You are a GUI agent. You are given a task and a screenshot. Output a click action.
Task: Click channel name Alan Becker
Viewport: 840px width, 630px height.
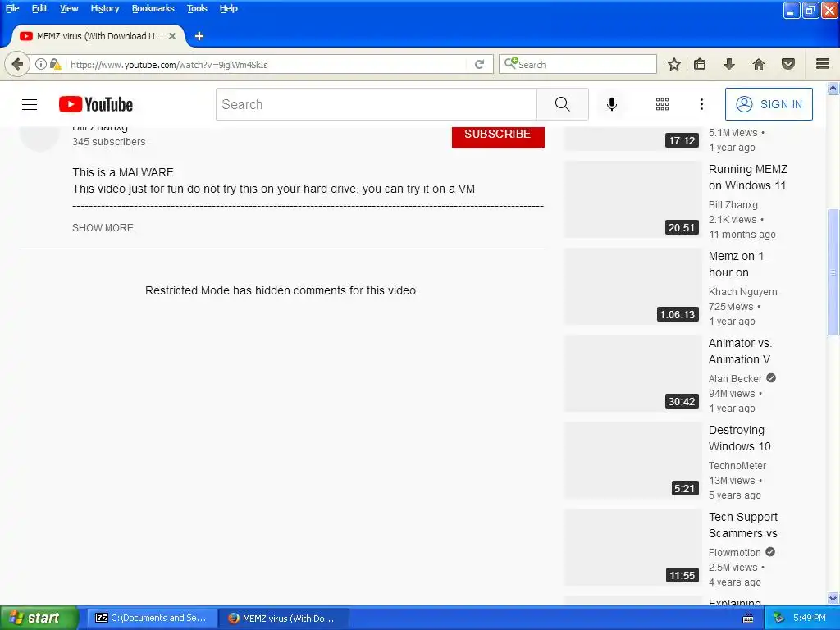coord(735,379)
